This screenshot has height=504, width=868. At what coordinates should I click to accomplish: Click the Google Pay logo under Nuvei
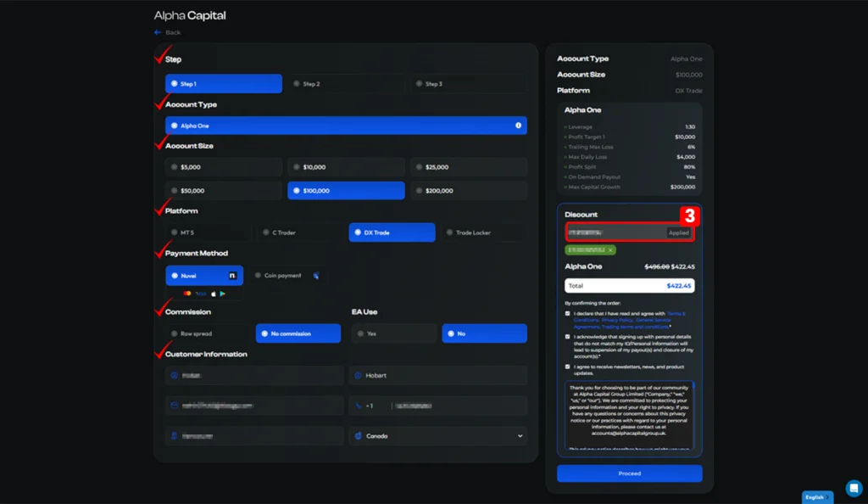click(223, 294)
